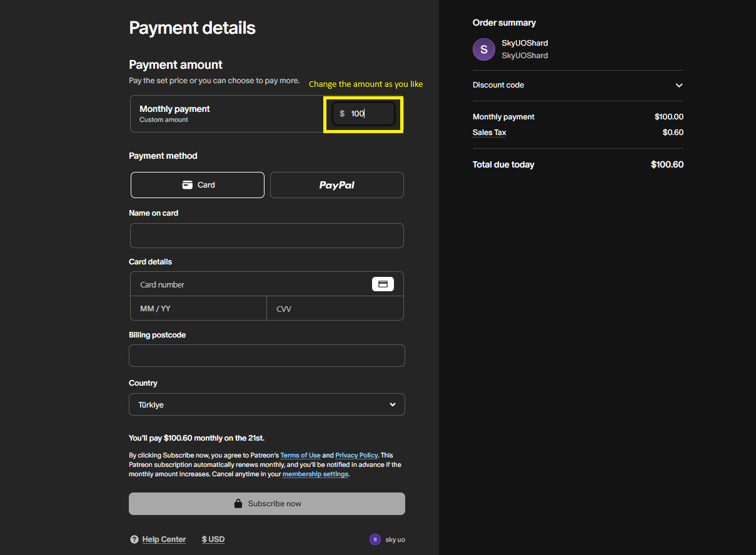Open the membership settings link
756x555 pixels.
pyautogui.click(x=315, y=474)
